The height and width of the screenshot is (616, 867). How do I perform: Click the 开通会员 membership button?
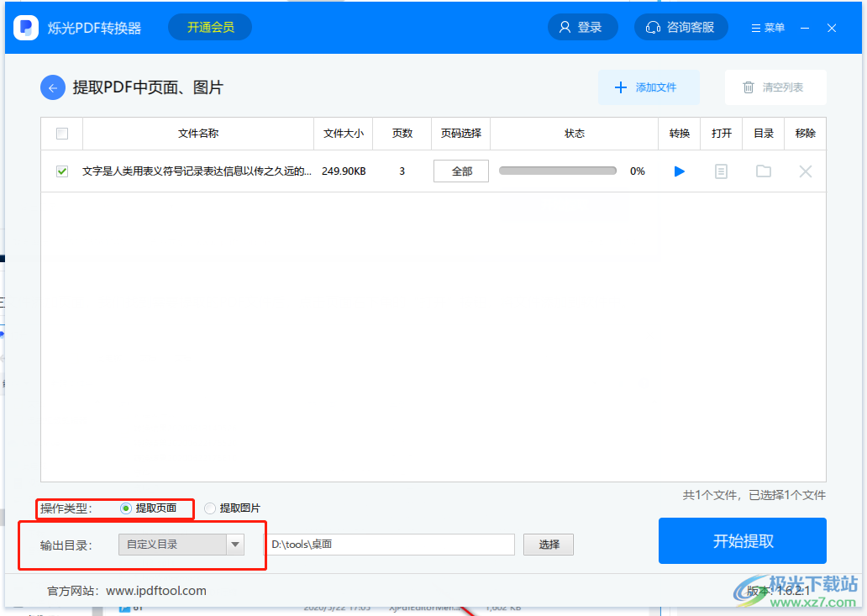(210, 27)
